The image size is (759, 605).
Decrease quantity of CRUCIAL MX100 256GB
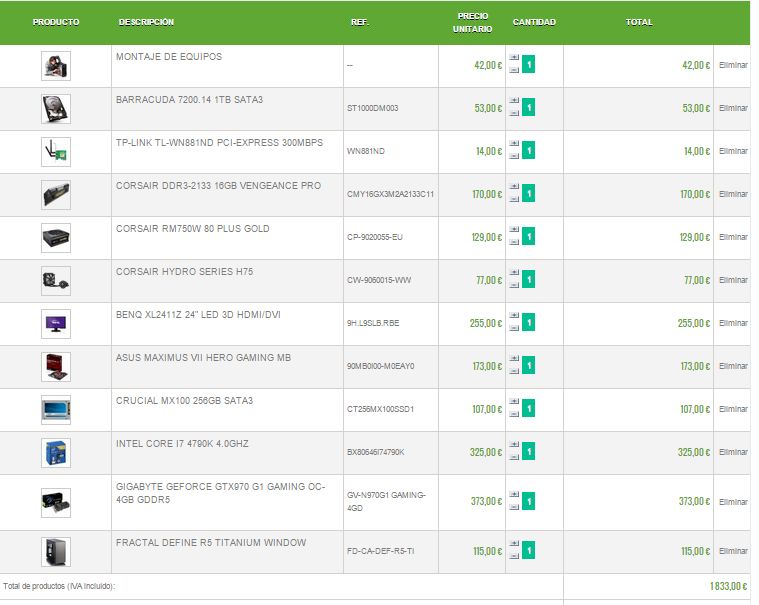click(514, 415)
